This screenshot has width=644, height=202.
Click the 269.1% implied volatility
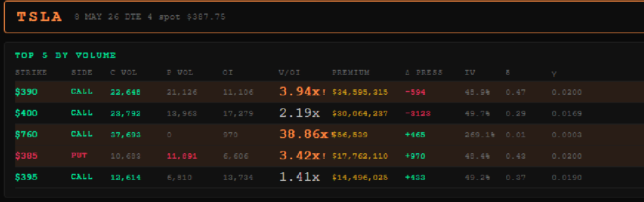(480, 135)
